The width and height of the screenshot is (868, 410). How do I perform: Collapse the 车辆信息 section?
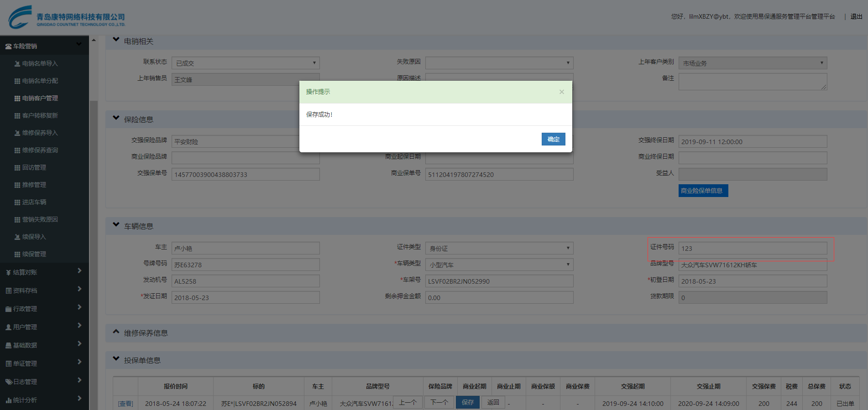click(x=116, y=225)
